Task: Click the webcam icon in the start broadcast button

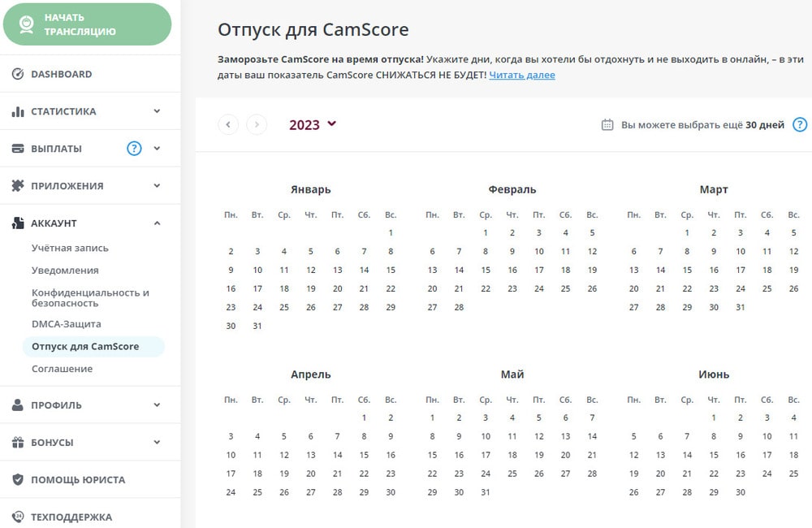Action: coord(27,24)
